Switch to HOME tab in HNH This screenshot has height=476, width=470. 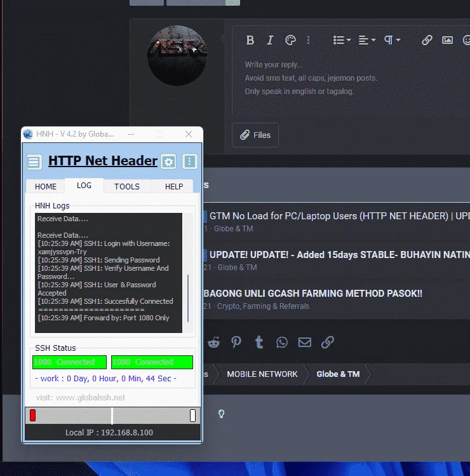tap(46, 186)
